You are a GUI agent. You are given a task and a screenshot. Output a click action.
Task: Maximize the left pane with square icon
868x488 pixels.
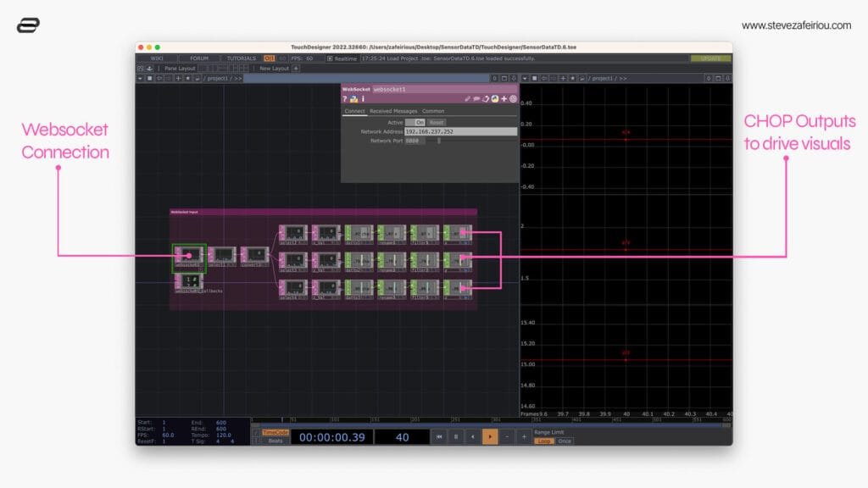point(504,79)
